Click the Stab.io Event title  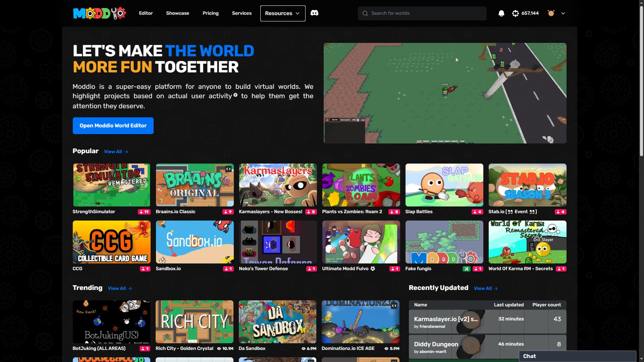[x=513, y=212]
